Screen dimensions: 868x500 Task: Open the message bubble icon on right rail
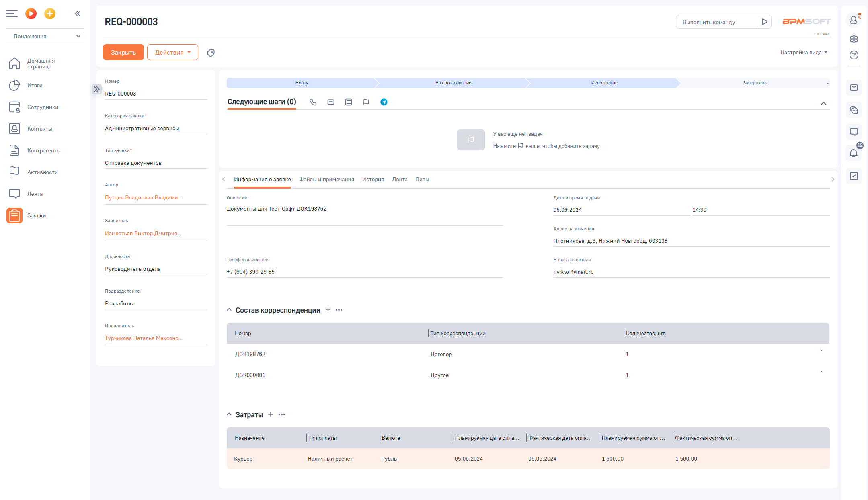pos(854,132)
